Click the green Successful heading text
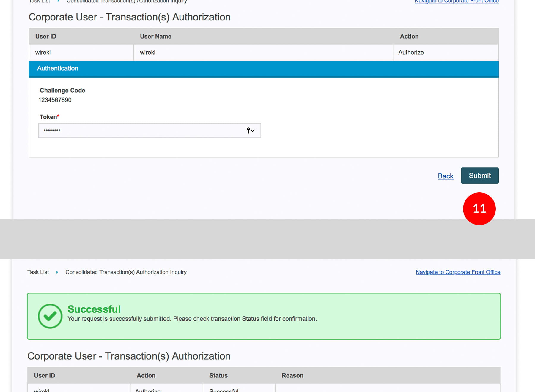This screenshot has width=535, height=392. pyautogui.click(x=94, y=309)
